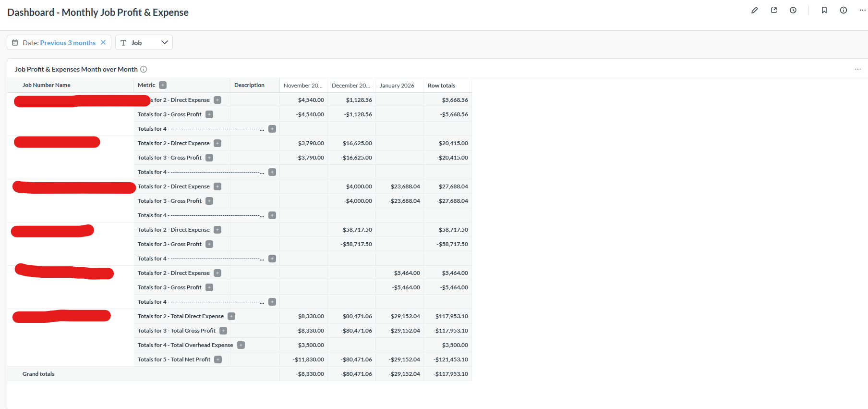Remove the Previous 3 months date filter
The height and width of the screenshot is (409, 868).
pos(103,43)
